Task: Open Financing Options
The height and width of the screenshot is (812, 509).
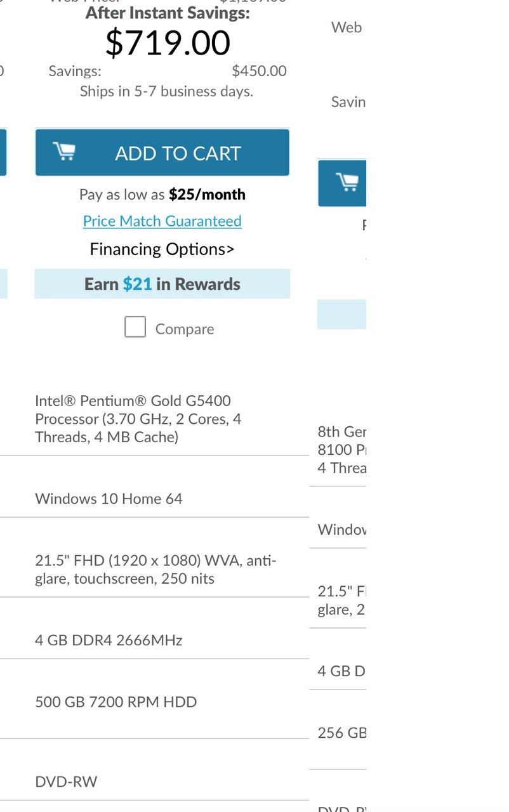Action: coord(162,249)
